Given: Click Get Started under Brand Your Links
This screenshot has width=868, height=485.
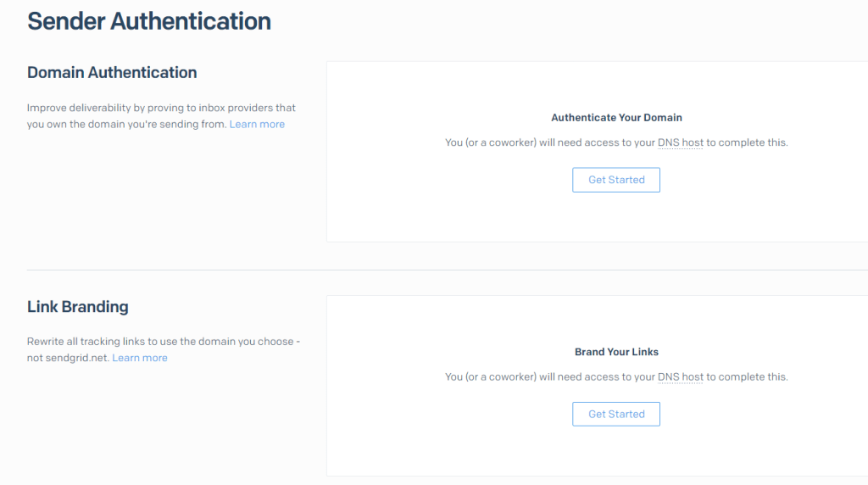Looking at the screenshot, I should [616, 414].
